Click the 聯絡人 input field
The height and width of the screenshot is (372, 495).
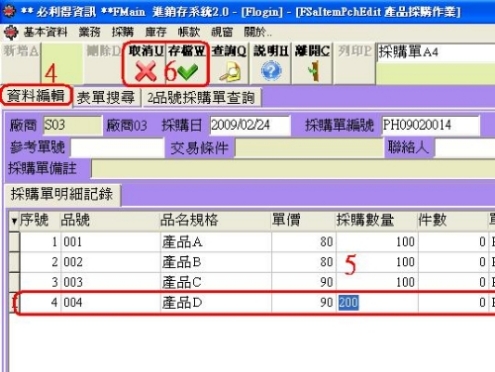pyautogui.click(x=465, y=147)
